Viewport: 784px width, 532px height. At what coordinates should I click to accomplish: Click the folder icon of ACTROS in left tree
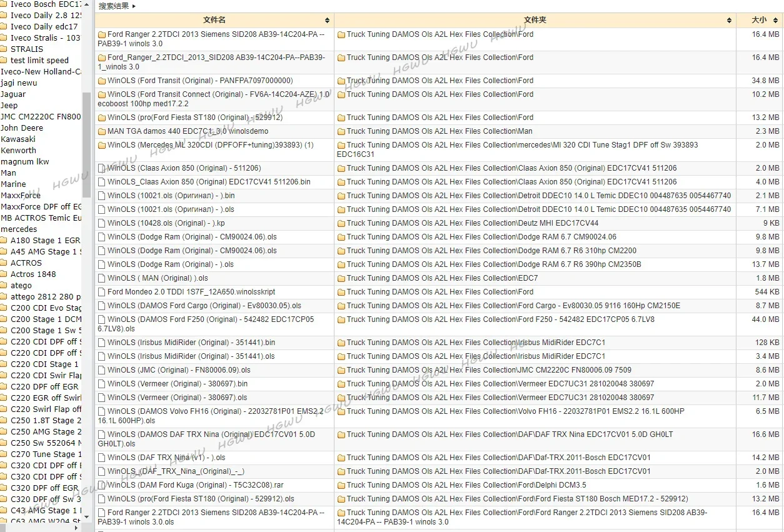coord(4,263)
